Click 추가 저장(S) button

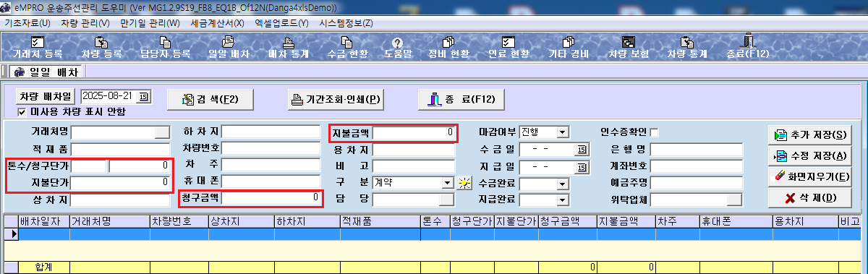pos(809,135)
